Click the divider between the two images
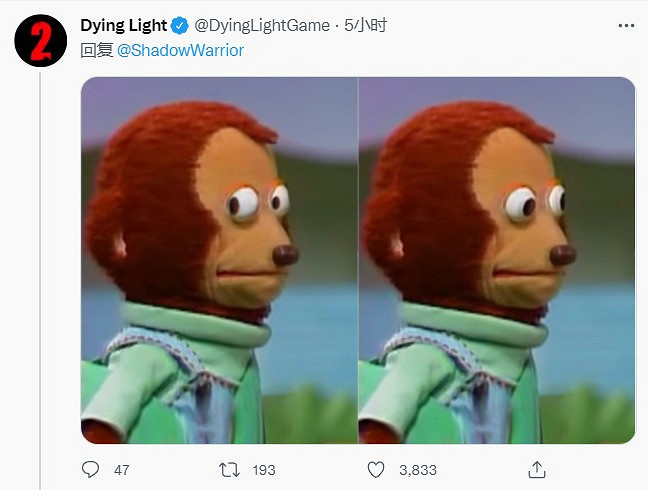Screen dimensions: 648x490 [x=358, y=260]
